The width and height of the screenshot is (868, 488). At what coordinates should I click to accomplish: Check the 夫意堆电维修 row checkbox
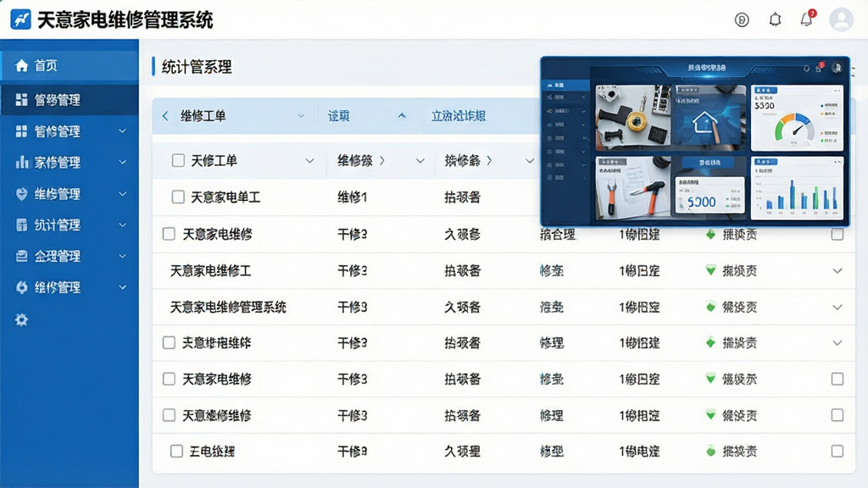pos(169,343)
